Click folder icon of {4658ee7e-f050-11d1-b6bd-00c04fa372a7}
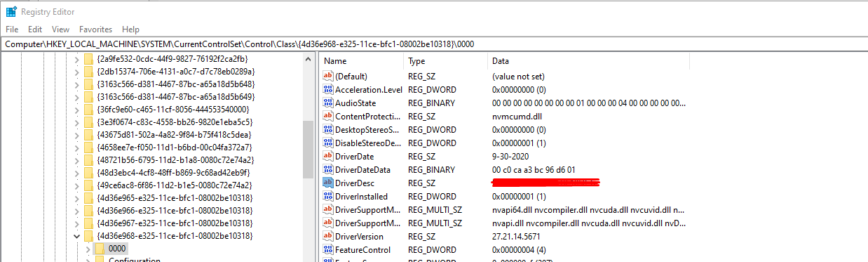 88,147
